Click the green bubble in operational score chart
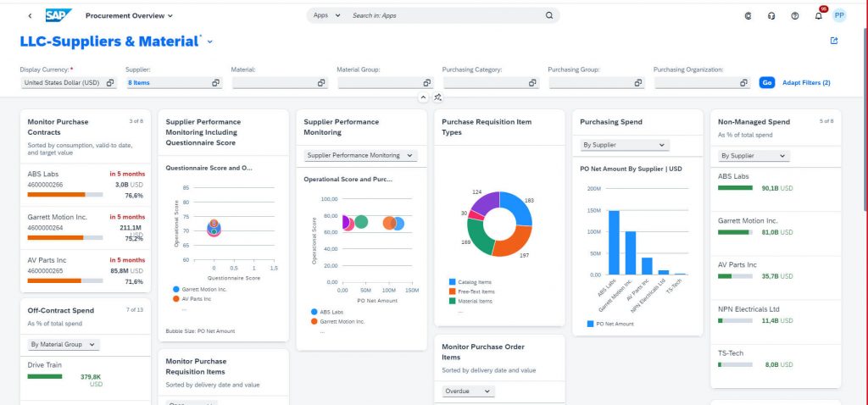 361,222
